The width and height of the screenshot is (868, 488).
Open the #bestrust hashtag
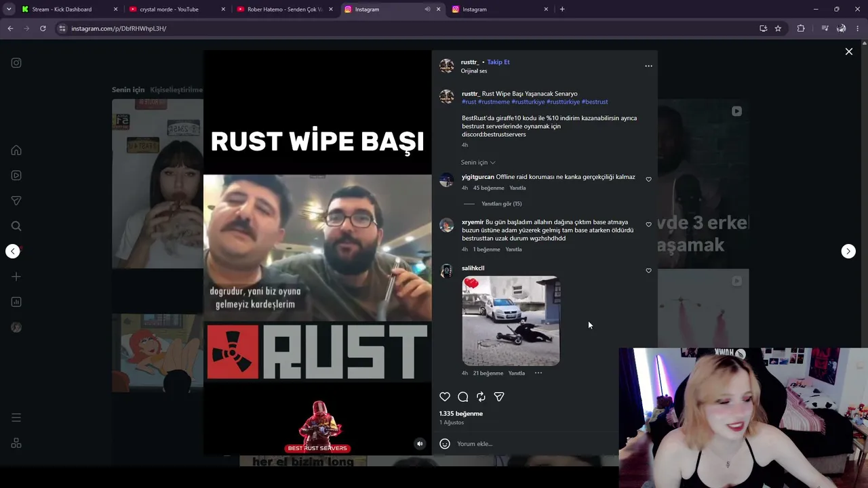click(x=595, y=102)
